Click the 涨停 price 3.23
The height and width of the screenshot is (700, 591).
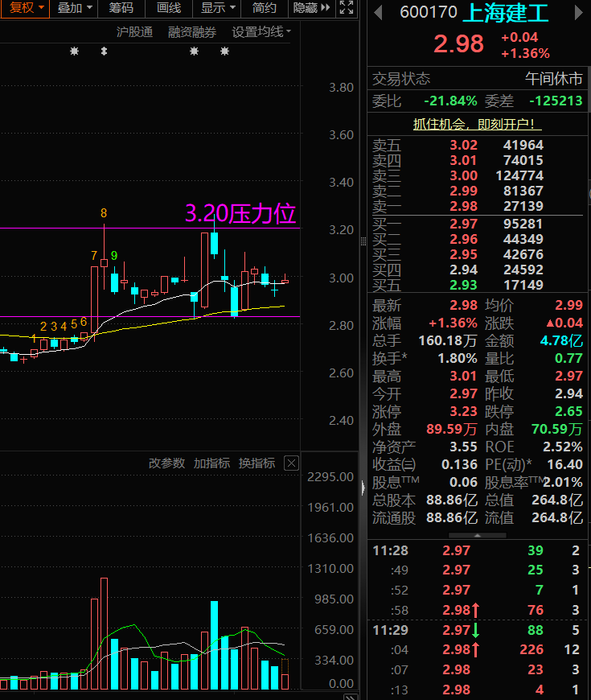coord(463,411)
